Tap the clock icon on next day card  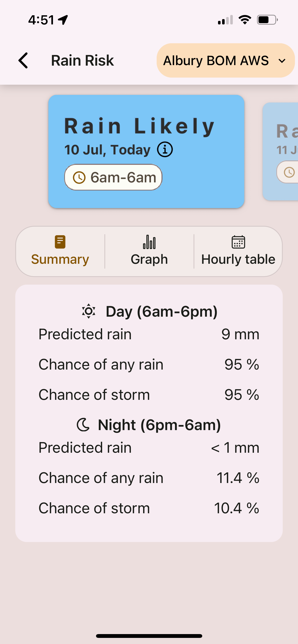click(289, 172)
